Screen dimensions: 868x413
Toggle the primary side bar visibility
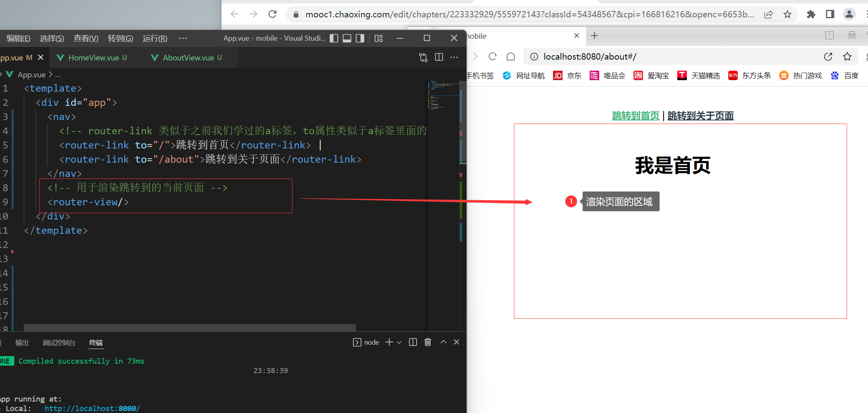tap(334, 38)
